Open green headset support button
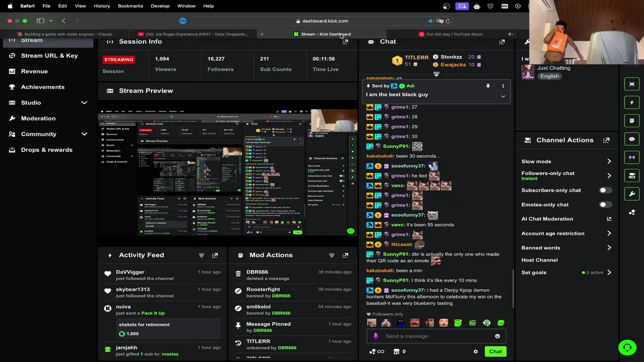The width and height of the screenshot is (644, 362). [627, 347]
